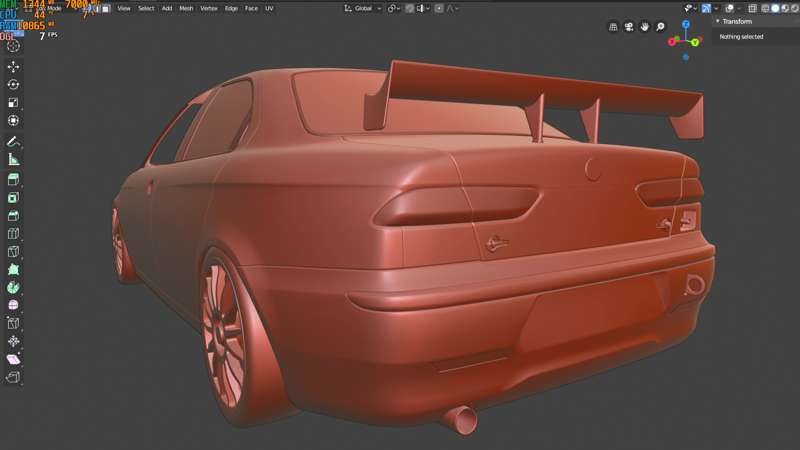
Task: Click the zoom magnifier in viewport navigation
Action: [661, 27]
